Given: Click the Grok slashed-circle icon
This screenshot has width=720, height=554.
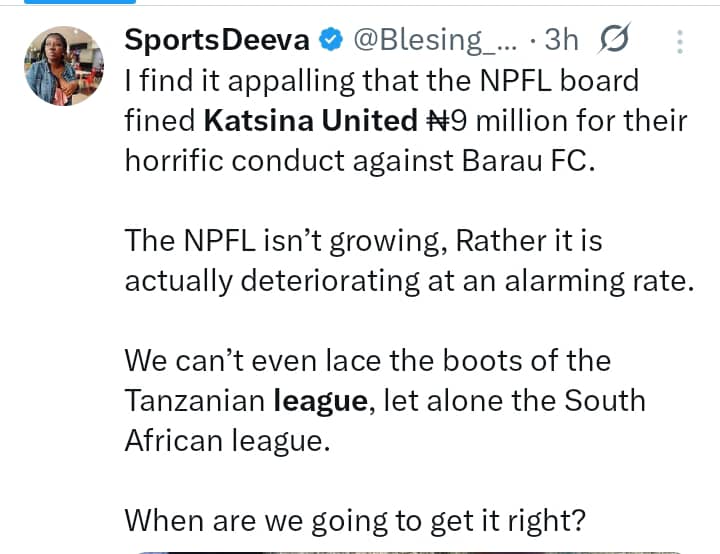Looking at the screenshot, I should (613, 40).
